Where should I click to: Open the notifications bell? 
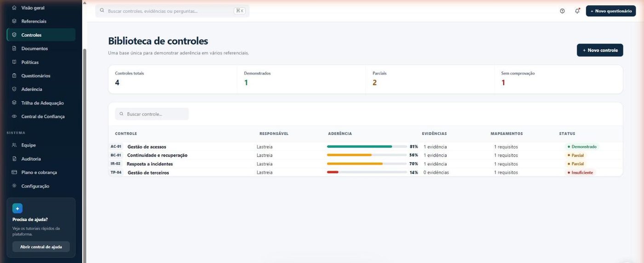(577, 11)
